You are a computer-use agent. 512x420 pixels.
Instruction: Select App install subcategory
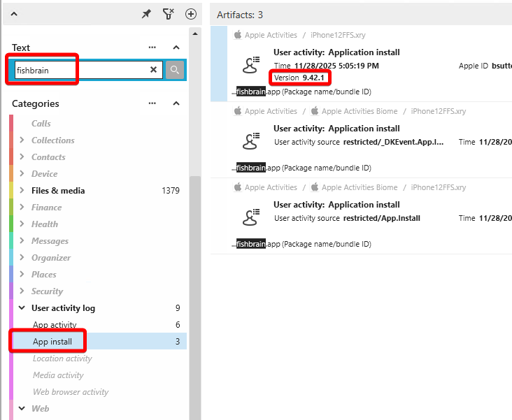100,341
